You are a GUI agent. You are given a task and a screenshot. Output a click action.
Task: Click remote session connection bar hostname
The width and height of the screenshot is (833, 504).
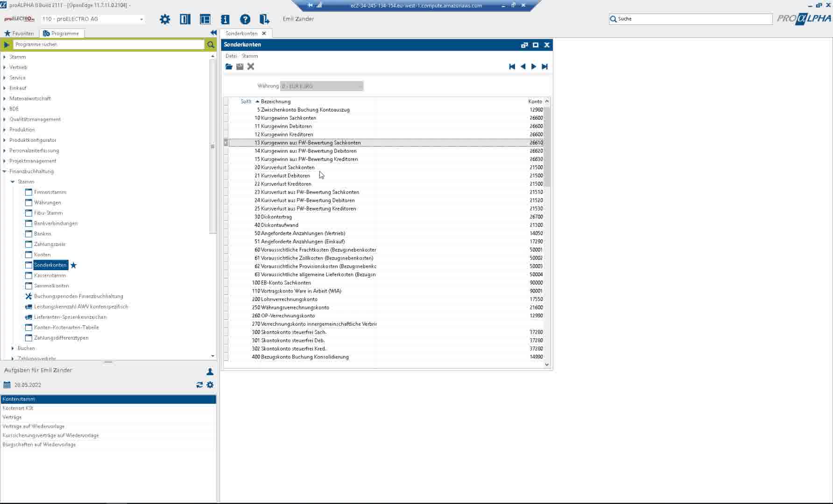pyautogui.click(x=416, y=6)
